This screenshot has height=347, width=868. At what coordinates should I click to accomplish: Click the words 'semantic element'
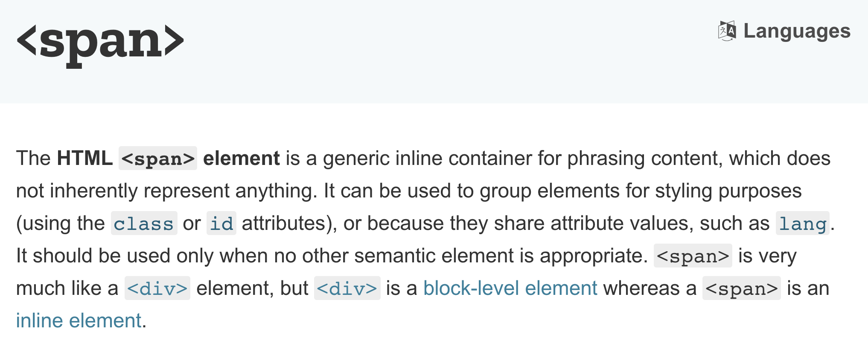tap(434, 256)
